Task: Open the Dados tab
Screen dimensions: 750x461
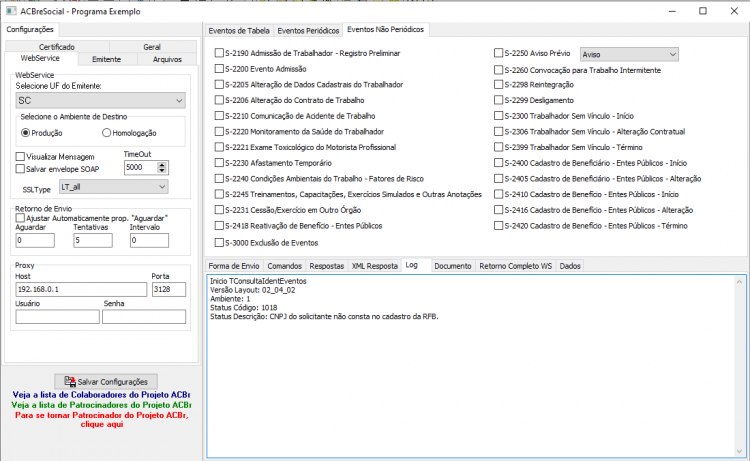Action: 570,266
